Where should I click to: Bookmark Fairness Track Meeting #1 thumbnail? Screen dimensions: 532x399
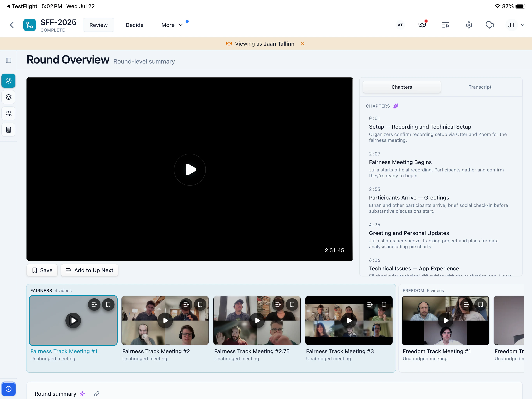(108, 305)
